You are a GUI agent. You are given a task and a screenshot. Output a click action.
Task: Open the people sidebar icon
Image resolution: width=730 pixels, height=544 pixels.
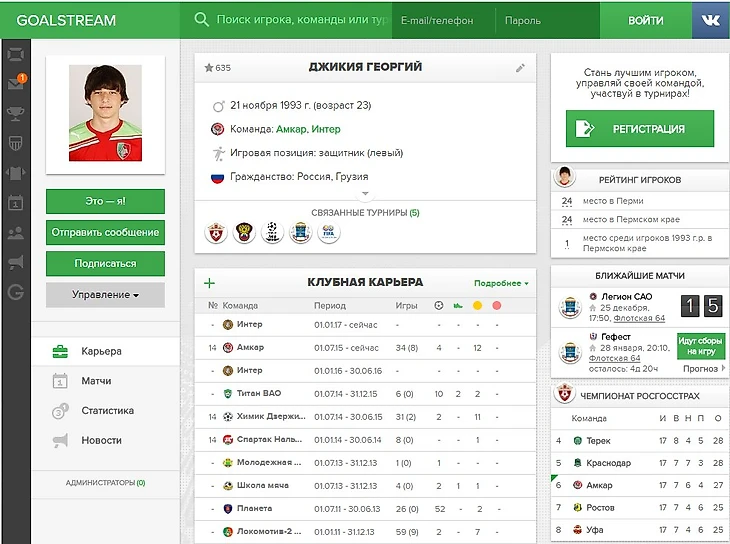tap(16, 232)
